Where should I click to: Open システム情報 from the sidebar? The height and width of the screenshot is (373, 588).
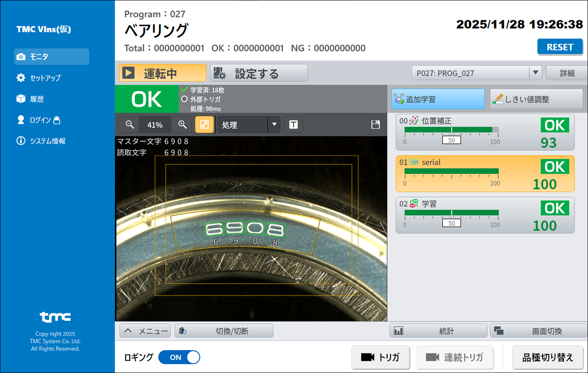pos(48,141)
